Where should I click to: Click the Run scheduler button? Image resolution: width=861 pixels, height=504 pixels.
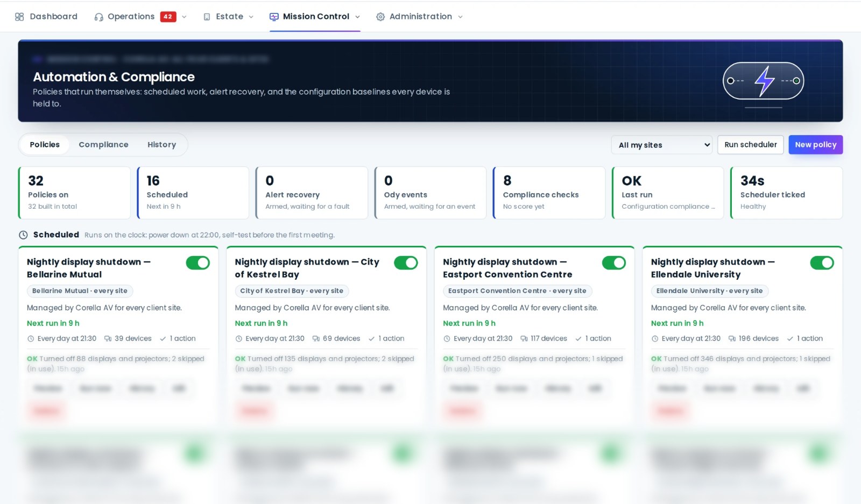tap(751, 145)
